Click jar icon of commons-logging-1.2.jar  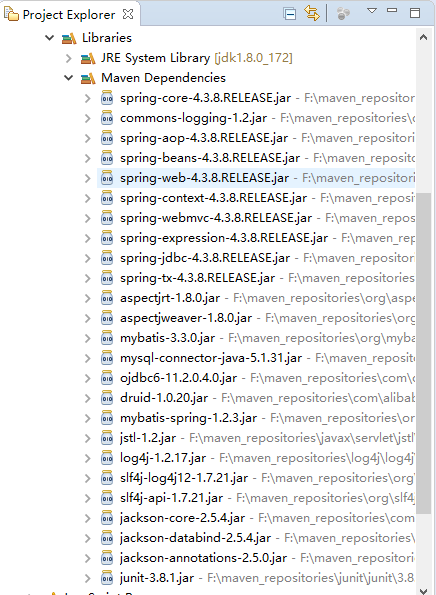coord(107,118)
